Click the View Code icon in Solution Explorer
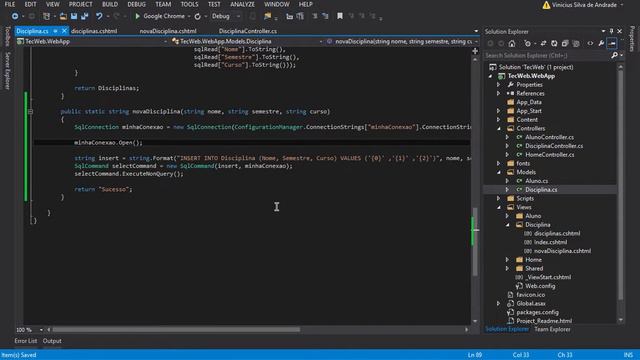This screenshot has height=360, width=640. 590,43
